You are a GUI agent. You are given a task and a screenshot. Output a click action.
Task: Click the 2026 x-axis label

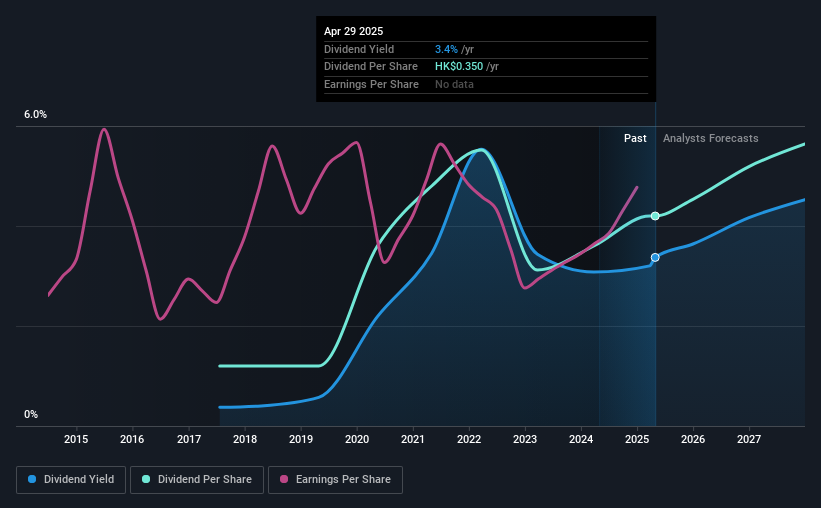tap(693, 439)
